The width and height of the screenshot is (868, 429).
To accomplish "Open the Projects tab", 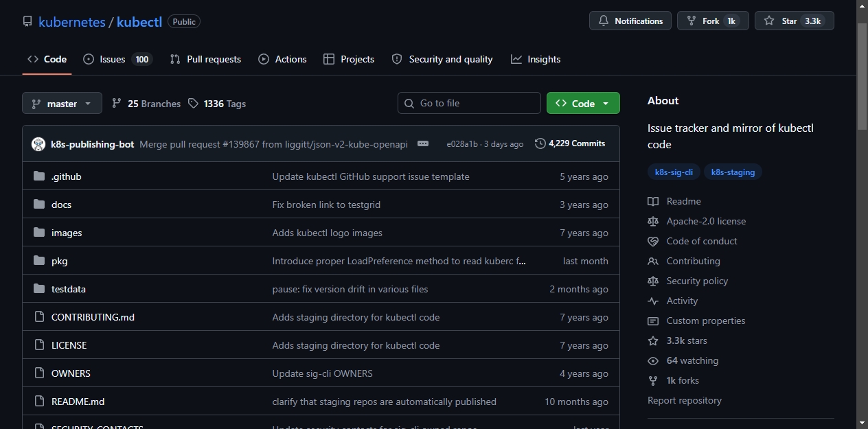I will pyautogui.click(x=349, y=59).
